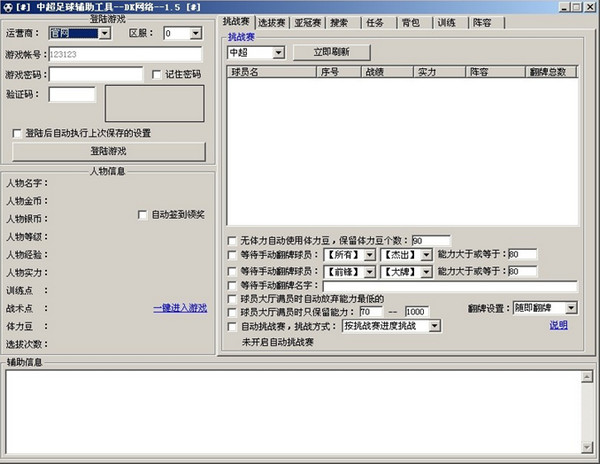Switch to the 选拔赛 tab
The height and width of the screenshot is (464, 600).
[x=272, y=23]
